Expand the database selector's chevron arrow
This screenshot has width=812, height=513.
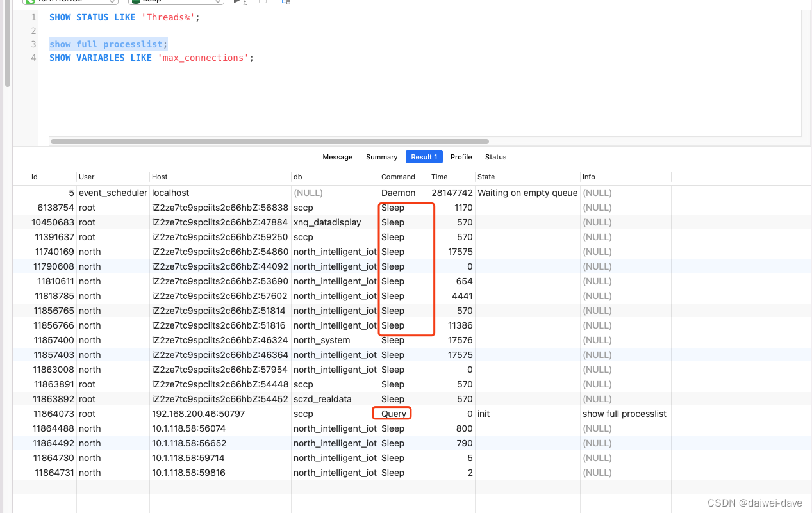point(219,2)
